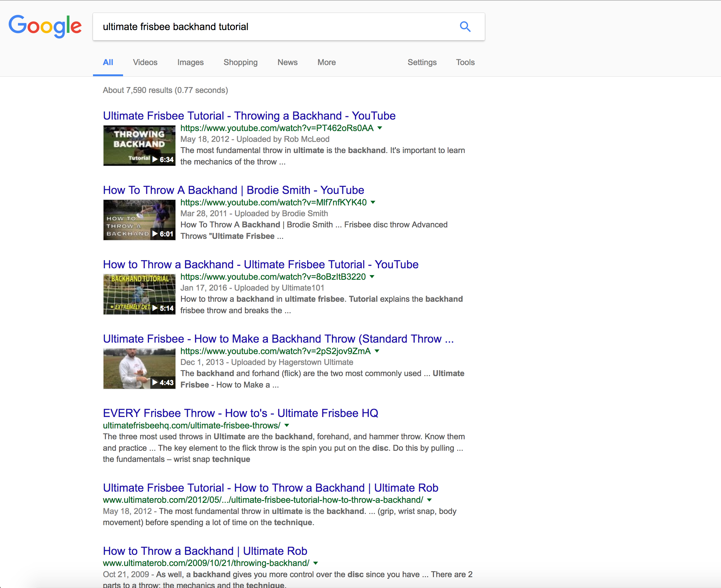Play the Throwing Backhand 6:34 video thumbnail
The height and width of the screenshot is (588, 721).
(139, 145)
